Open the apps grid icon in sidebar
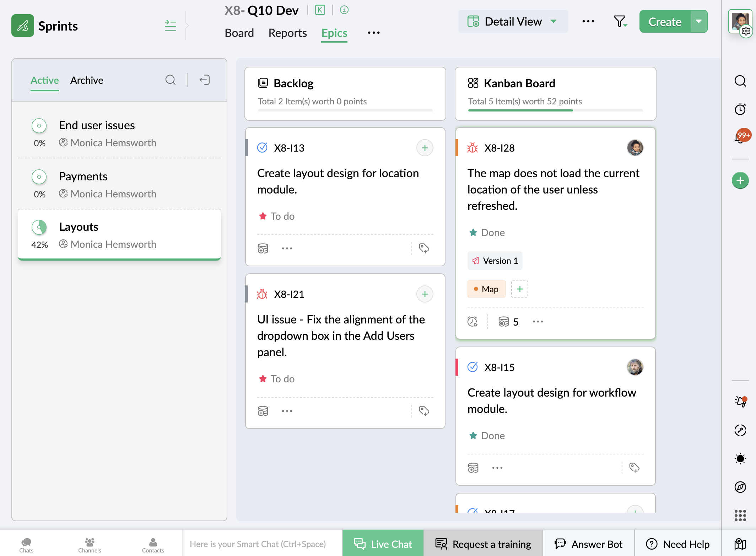Screen dimensions: 756x556 pyautogui.click(x=740, y=515)
